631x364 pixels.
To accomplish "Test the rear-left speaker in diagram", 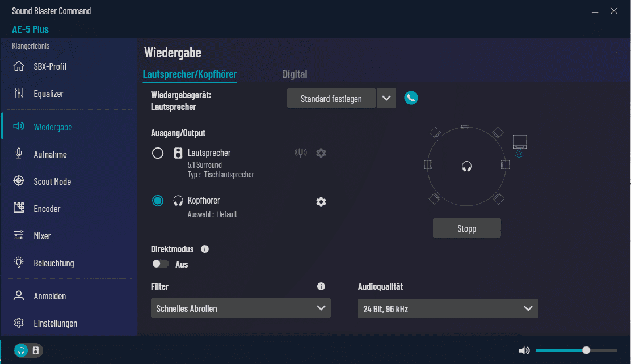I will (x=434, y=198).
